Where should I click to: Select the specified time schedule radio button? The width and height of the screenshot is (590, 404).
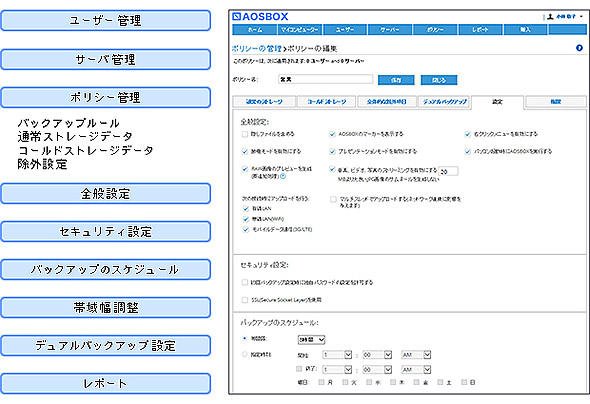coord(245,354)
